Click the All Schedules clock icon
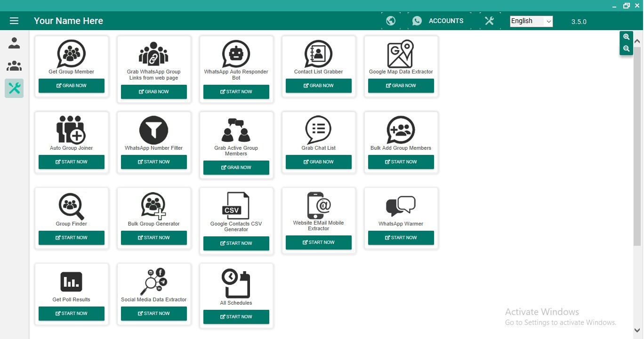The width and height of the screenshot is (644, 339). tap(236, 283)
